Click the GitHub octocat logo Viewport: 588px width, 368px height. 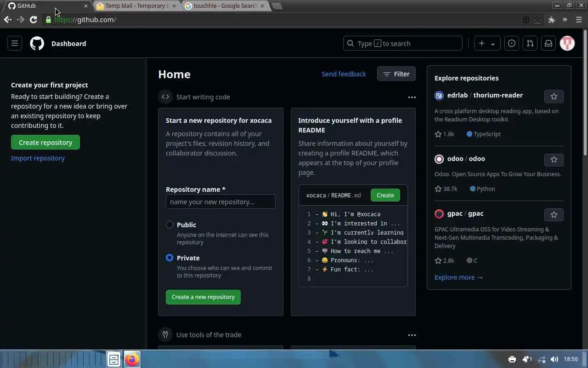pos(37,43)
